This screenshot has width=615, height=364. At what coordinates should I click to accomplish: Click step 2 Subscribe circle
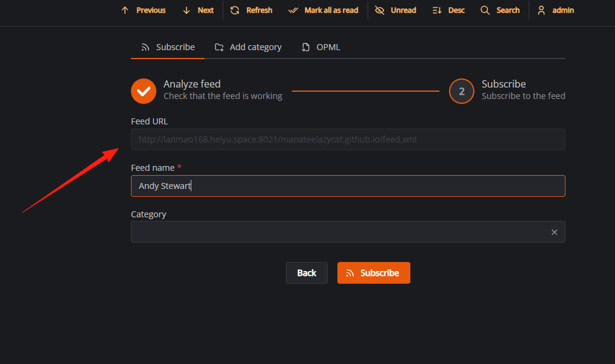pos(462,91)
